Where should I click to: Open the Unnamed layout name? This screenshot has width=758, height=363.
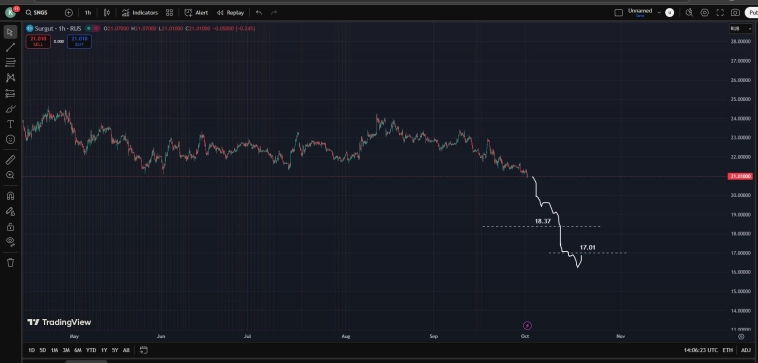pyautogui.click(x=640, y=12)
